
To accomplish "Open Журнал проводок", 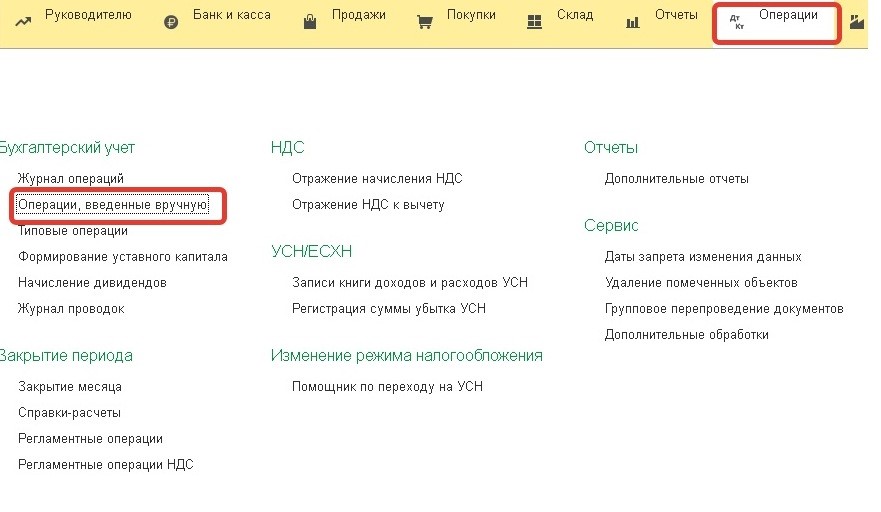I will tap(71, 309).
